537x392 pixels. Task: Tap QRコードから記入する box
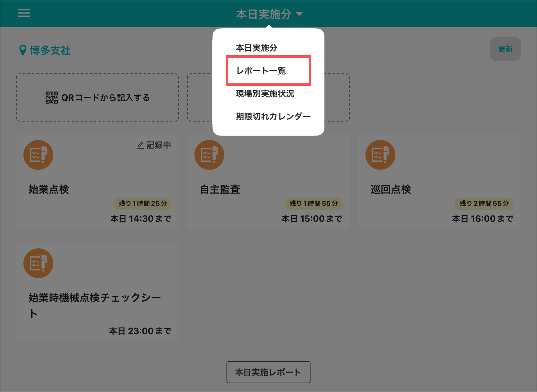pyautogui.click(x=98, y=98)
